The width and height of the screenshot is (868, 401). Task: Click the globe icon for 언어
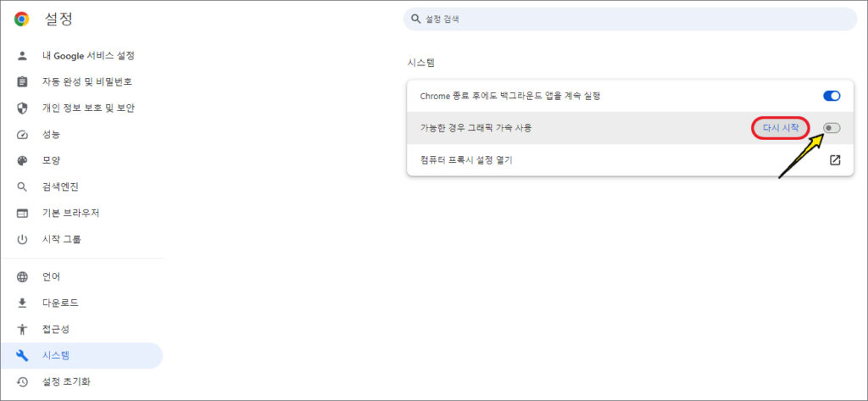[x=22, y=277]
